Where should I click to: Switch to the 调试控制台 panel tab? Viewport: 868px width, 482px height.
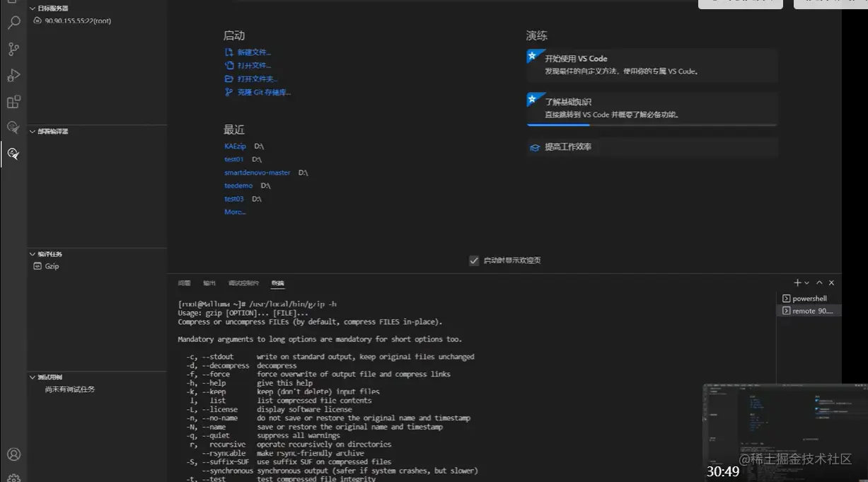point(243,283)
